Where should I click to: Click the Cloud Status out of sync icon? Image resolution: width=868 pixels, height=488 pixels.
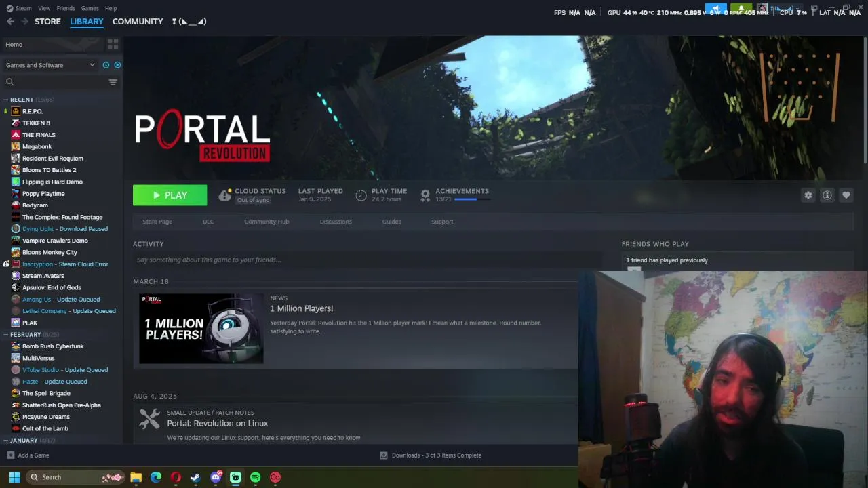point(224,195)
